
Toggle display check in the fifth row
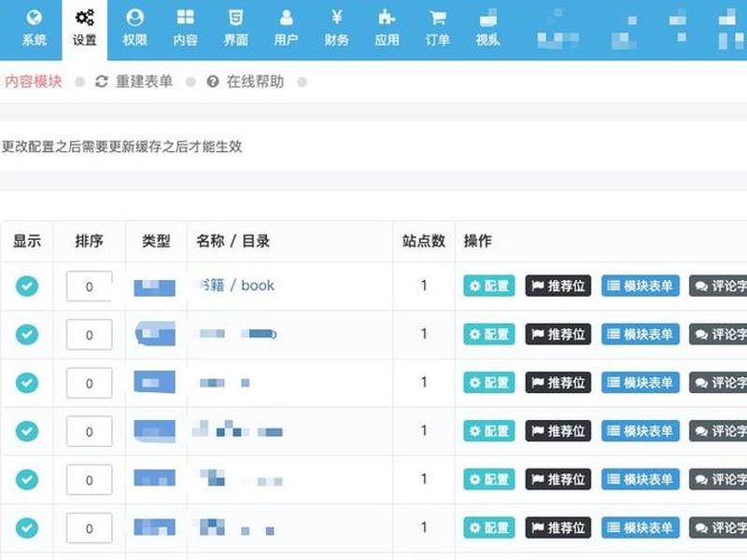pos(27,479)
